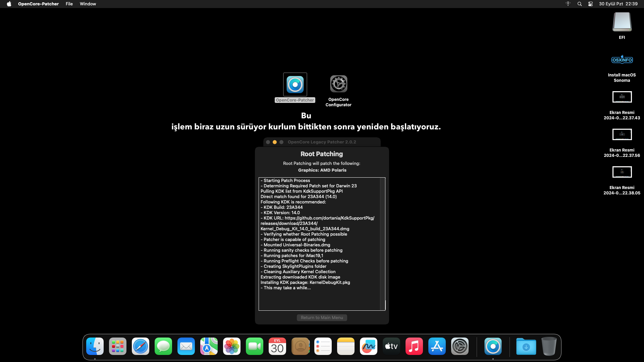Open the App Store Dock icon
644x362 pixels.
437,347
